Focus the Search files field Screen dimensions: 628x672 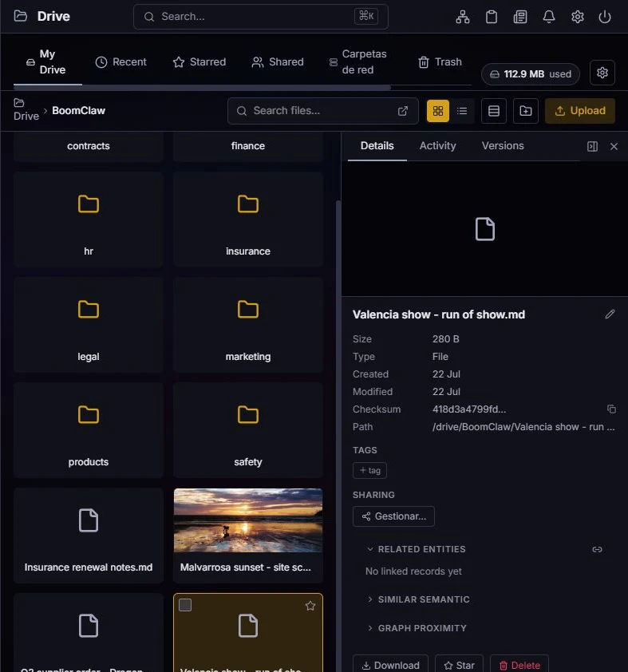[x=323, y=111]
